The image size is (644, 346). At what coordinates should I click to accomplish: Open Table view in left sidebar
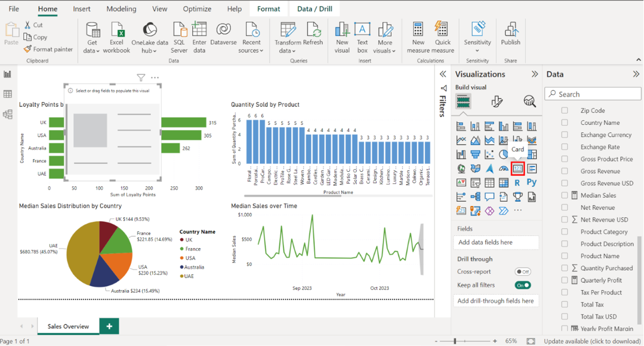(x=8, y=95)
